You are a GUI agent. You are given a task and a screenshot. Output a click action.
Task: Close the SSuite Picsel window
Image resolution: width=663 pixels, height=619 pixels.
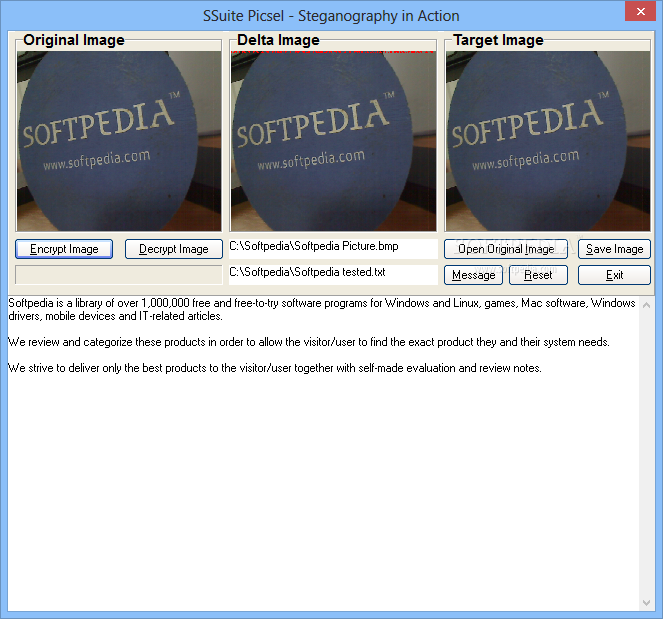641,11
